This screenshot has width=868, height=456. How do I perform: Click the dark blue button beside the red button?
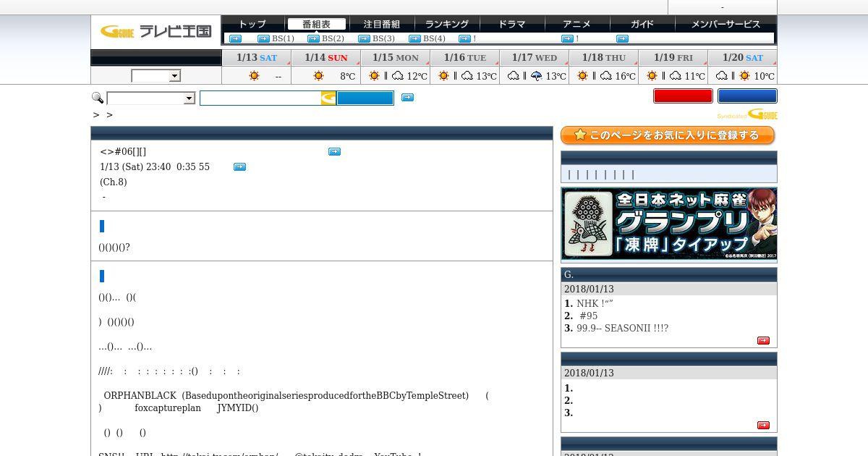point(747,96)
